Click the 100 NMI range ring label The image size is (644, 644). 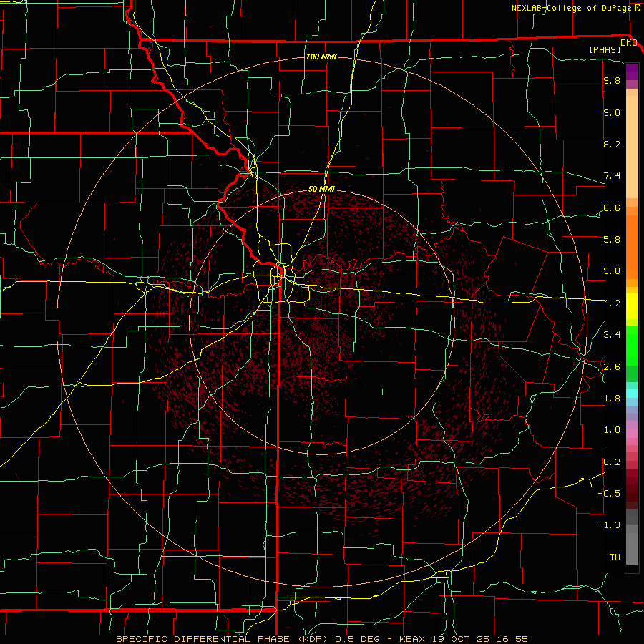(321, 57)
